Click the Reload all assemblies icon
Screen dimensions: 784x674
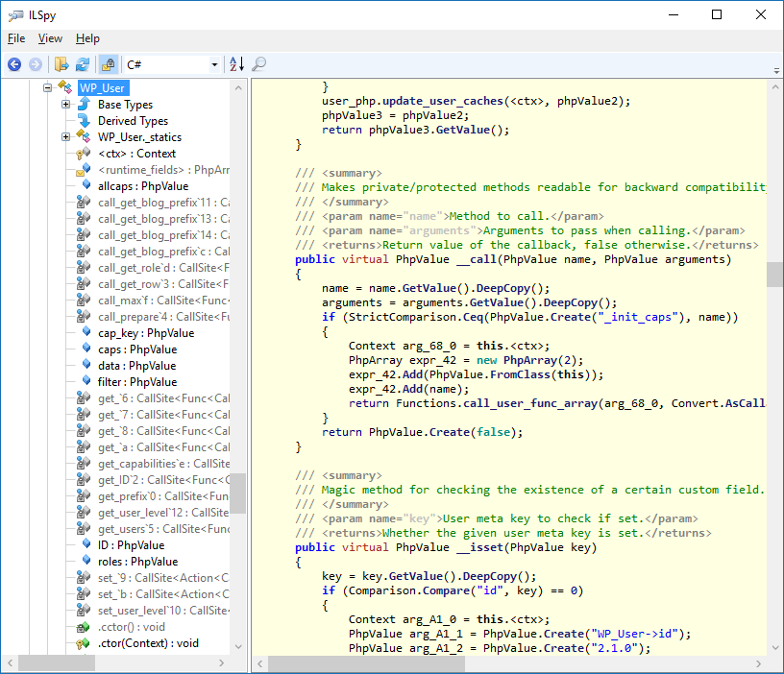(x=83, y=64)
